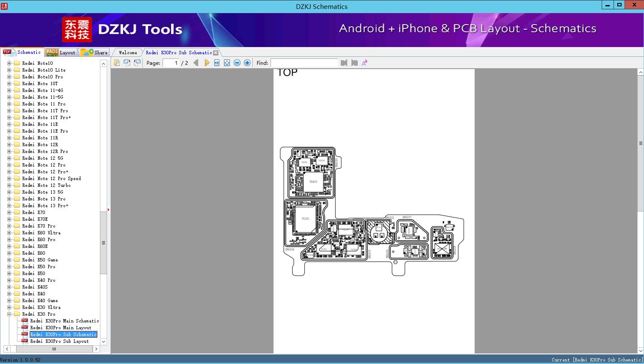Click the copy document icon in the viewer toolbar

(x=117, y=63)
